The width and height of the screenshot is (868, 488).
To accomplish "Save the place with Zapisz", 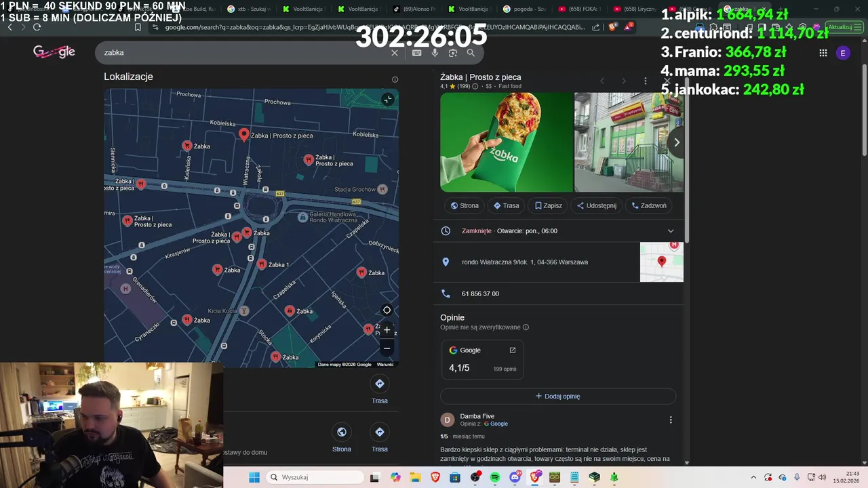I will pyautogui.click(x=548, y=205).
